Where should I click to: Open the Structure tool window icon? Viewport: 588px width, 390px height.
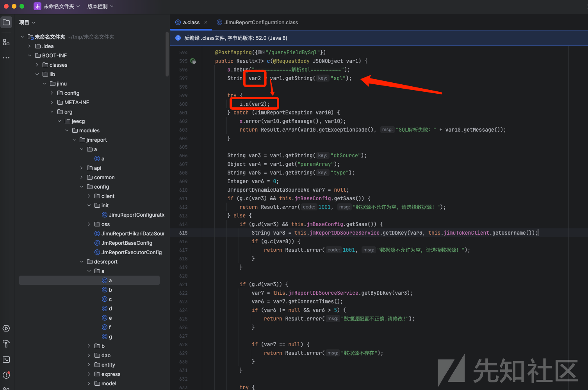[x=6, y=42]
